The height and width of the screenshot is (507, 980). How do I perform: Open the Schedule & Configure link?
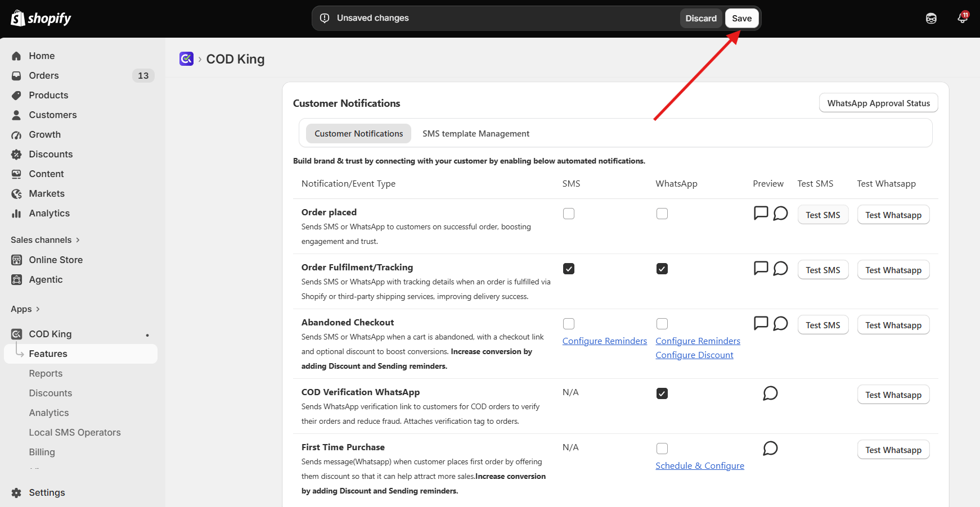coord(700,466)
